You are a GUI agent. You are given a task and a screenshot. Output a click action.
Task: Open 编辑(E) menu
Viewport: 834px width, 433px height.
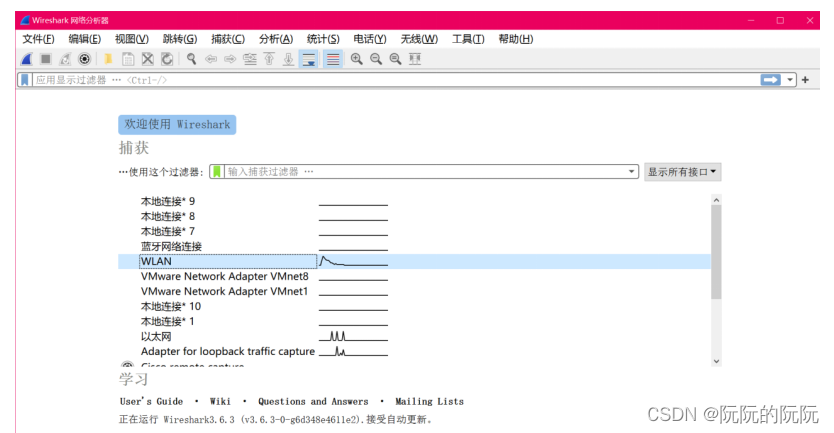[85, 39]
